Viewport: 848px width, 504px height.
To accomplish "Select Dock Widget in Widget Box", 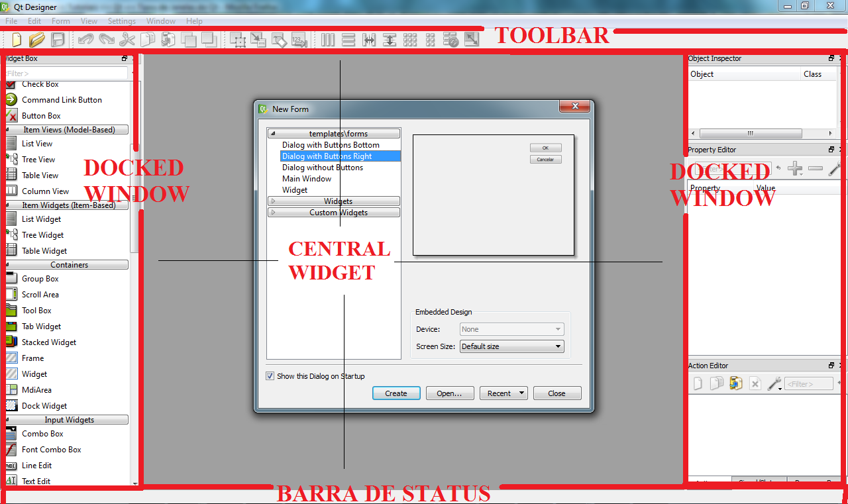I will coord(44,406).
